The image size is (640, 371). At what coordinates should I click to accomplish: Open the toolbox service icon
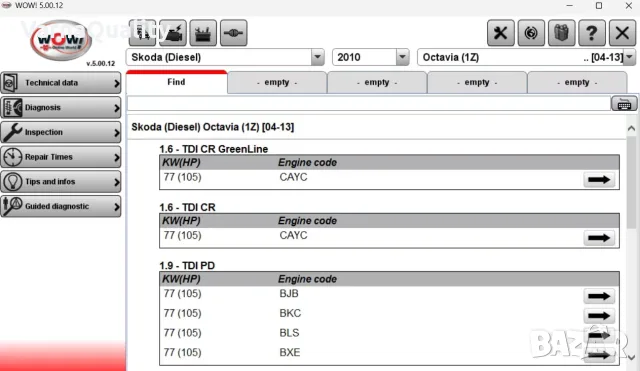pos(203,33)
